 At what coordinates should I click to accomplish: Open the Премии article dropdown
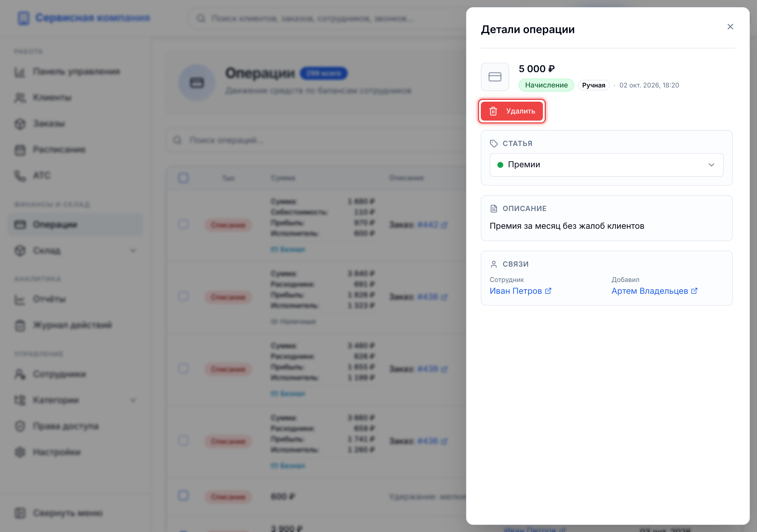coord(606,165)
